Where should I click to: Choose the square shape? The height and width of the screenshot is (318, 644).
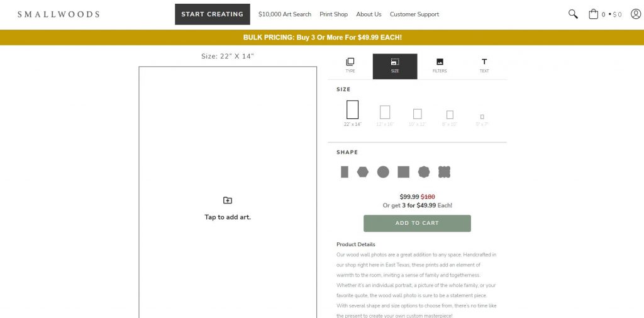404,172
